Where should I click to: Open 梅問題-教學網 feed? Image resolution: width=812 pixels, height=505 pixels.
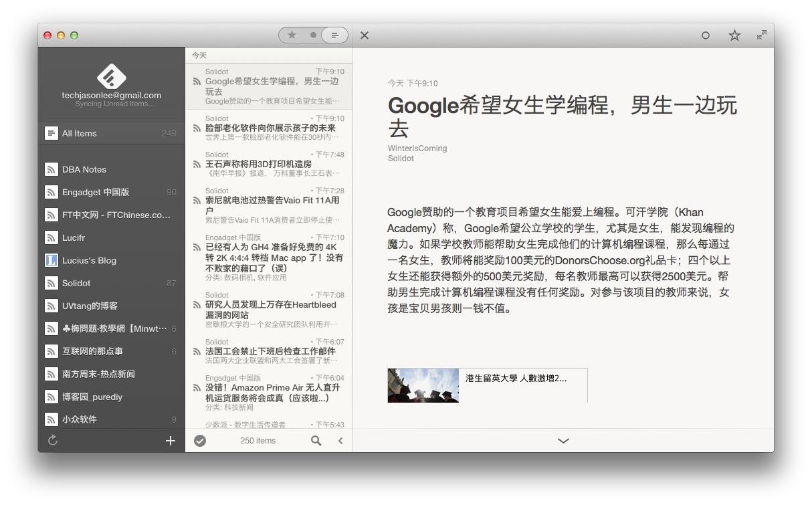pos(112,328)
